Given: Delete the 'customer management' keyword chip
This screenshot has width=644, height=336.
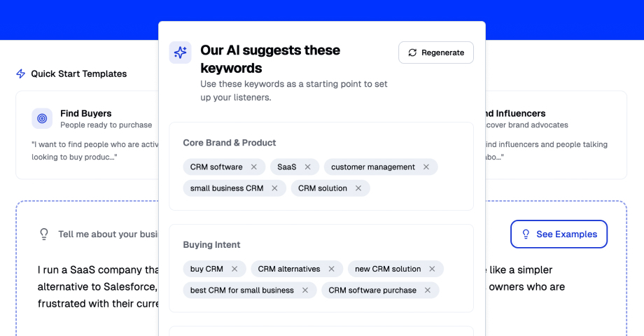Looking at the screenshot, I should tap(426, 167).
